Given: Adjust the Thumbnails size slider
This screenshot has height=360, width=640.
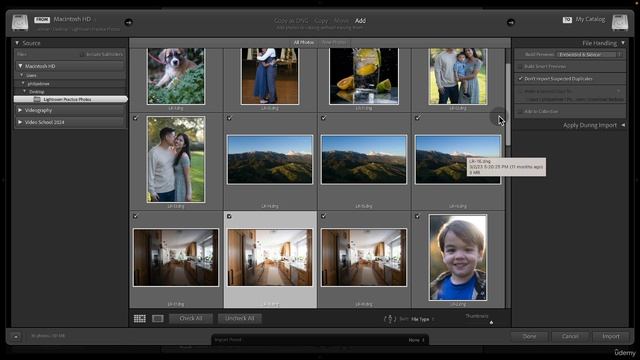Looking at the screenshot, I should point(491,322).
